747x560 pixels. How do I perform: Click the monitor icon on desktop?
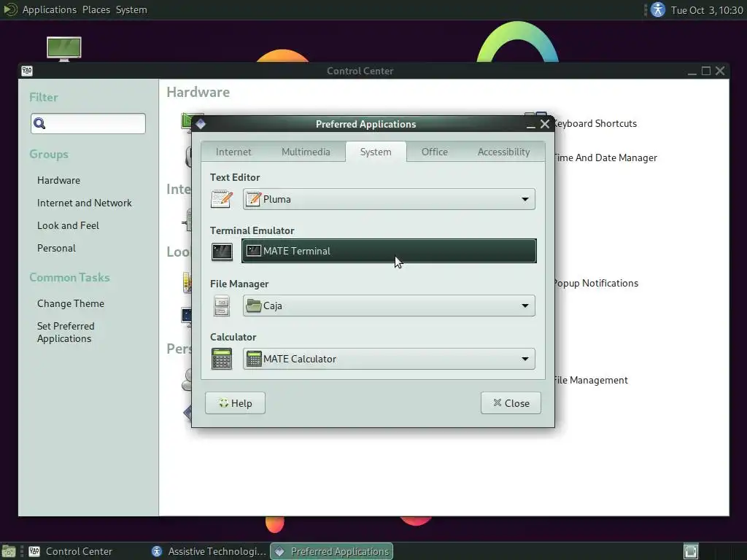64,49
